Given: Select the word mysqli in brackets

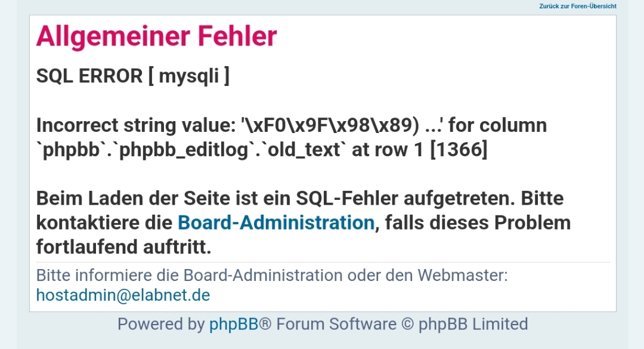Looking at the screenshot, I should tap(188, 76).
